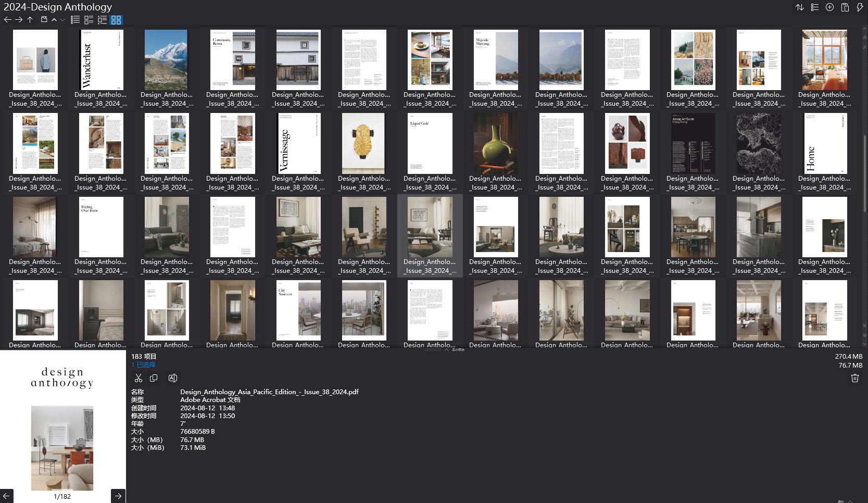The width and height of the screenshot is (868, 503).
Task: Expand the previous-folder chevron
Action: [54, 20]
